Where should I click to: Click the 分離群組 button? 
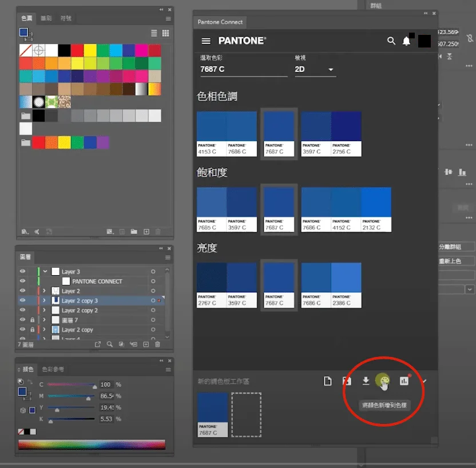coord(456,247)
